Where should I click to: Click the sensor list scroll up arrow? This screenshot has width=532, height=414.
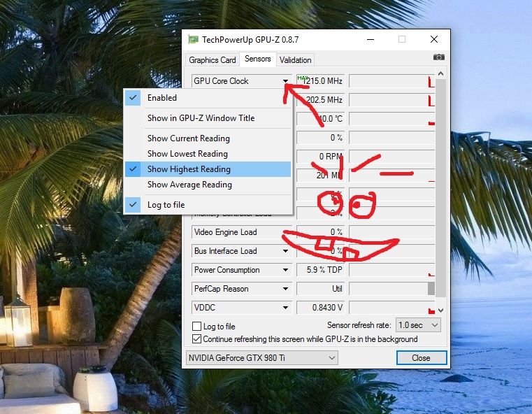440,73
